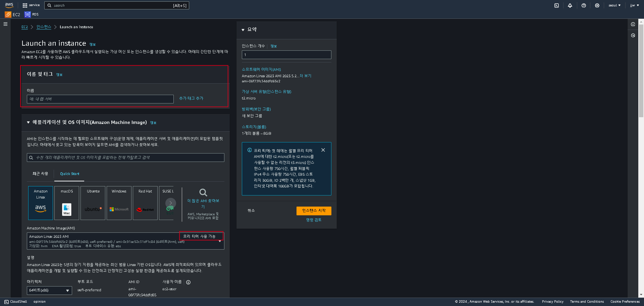Viewport: 644px width, 306px height.
Task: Click the launch instance orange button
Action: [x=314, y=211]
